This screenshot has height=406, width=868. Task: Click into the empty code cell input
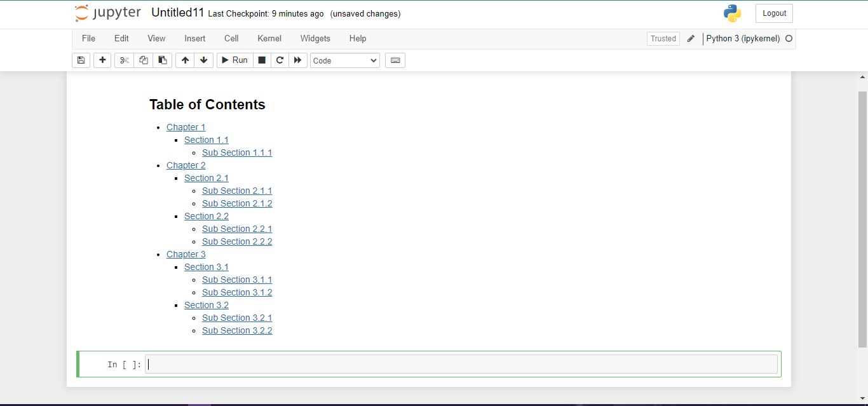click(461, 364)
